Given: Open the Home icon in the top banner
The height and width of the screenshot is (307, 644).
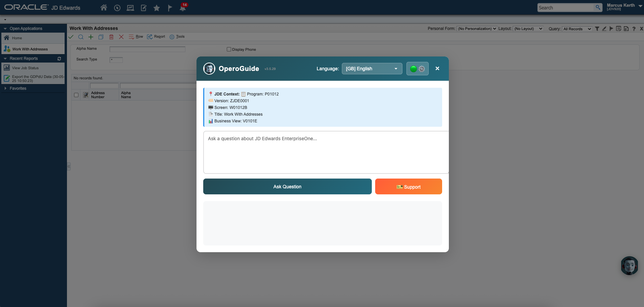Looking at the screenshot, I should (x=104, y=7).
